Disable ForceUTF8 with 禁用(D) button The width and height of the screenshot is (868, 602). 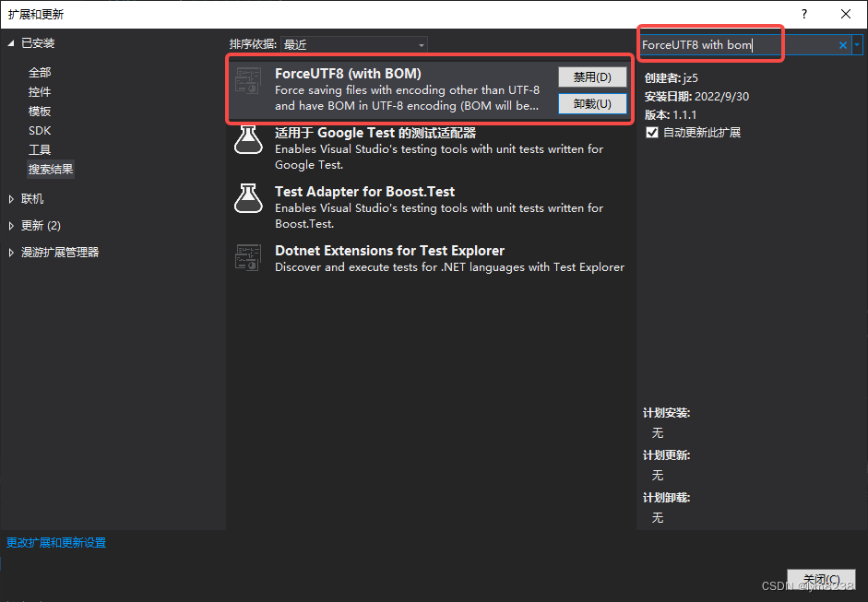[592, 77]
